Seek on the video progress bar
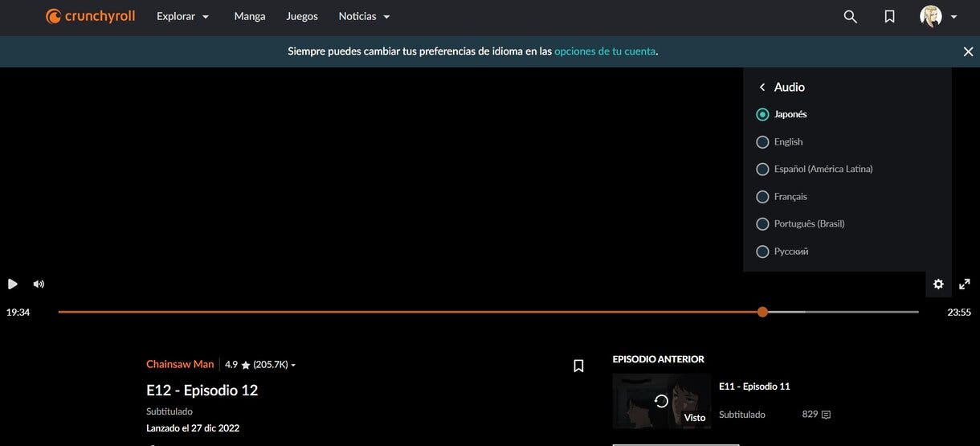The height and width of the screenshot is (446, 980). [x=488, y=312]
